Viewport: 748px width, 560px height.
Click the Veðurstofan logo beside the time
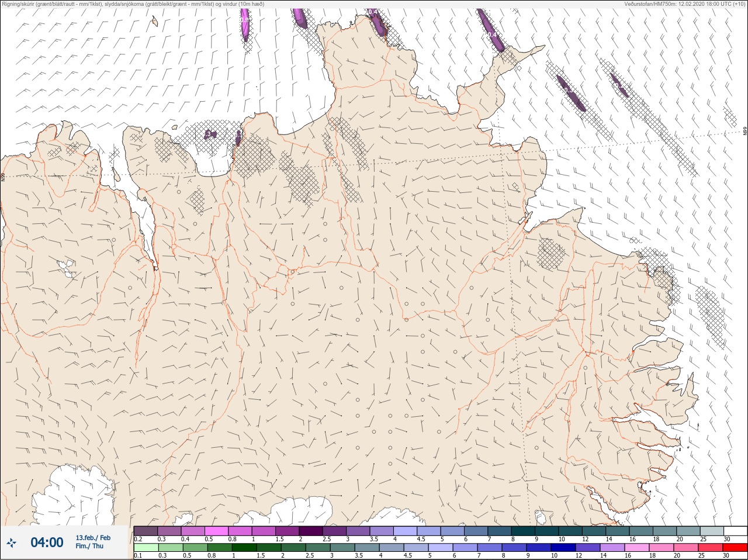click(x=12, y=543)
